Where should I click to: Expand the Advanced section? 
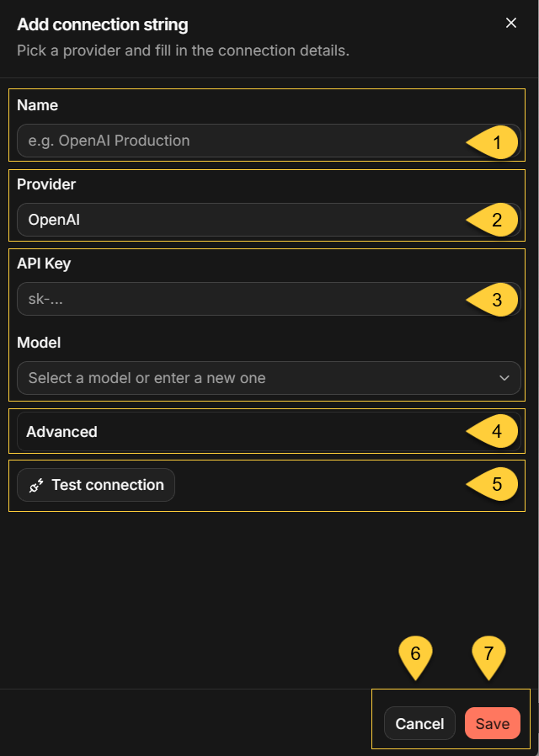269,432
